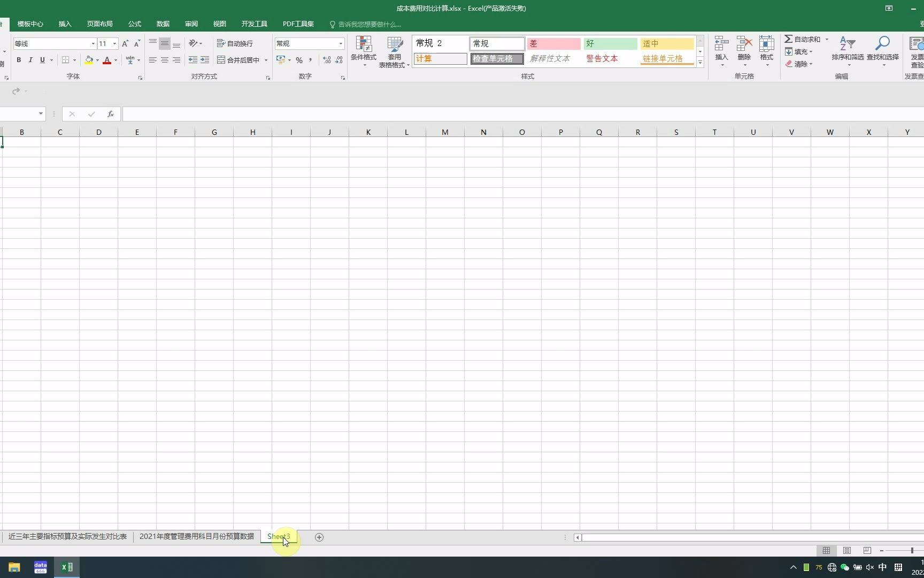Open the fill color dropdown arrow
Image resolution: width=924 pixels, height=578 pixels.
coord(97,60)
